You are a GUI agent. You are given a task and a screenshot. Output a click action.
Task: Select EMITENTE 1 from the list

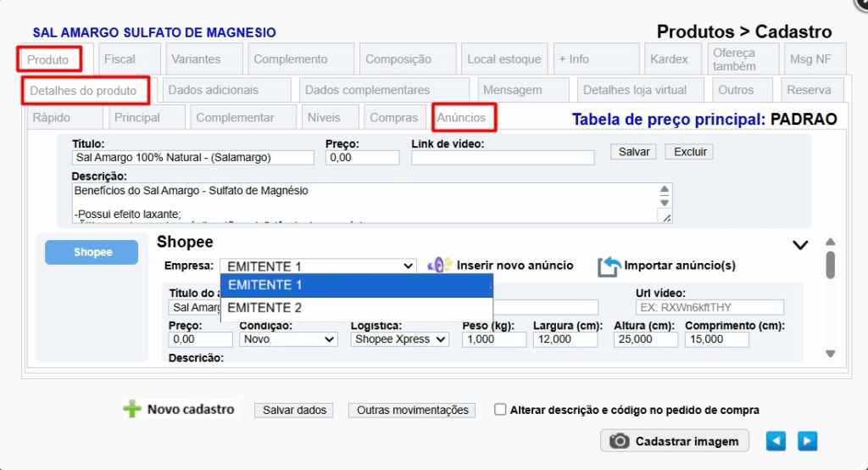coord(357,285)
